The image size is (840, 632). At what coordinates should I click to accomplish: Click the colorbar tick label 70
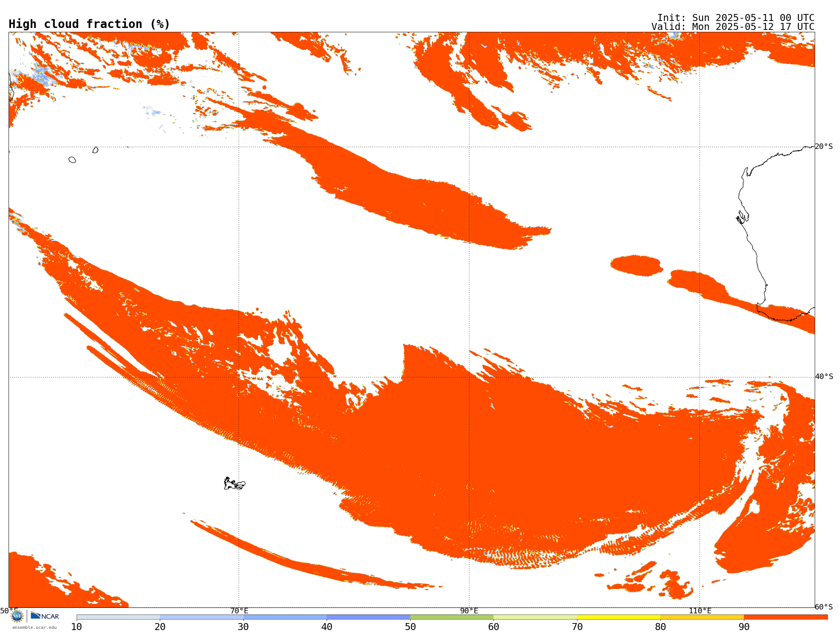pos(577,627)
